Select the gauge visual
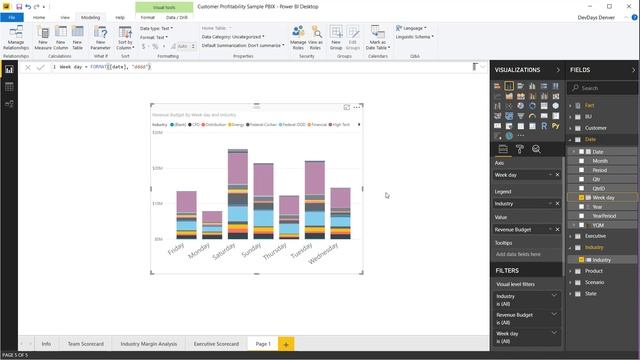The width and height of the screenshot is (640, 360). coord(532,116)
